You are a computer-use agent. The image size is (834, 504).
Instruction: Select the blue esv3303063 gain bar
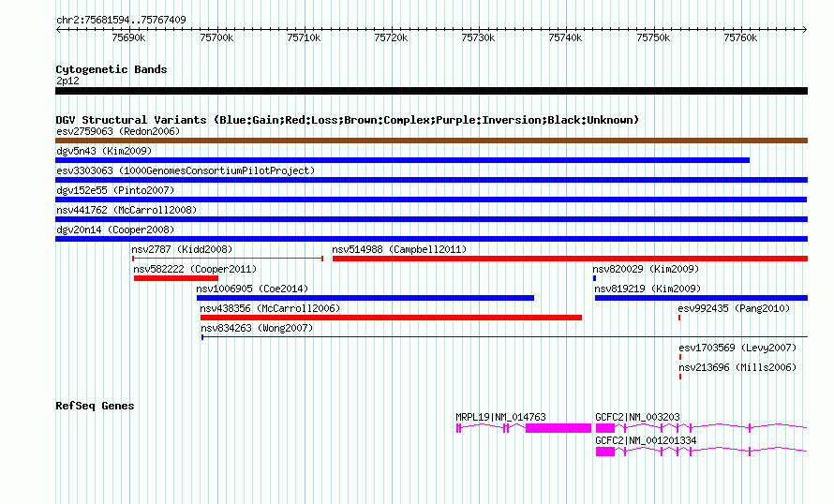431,180
